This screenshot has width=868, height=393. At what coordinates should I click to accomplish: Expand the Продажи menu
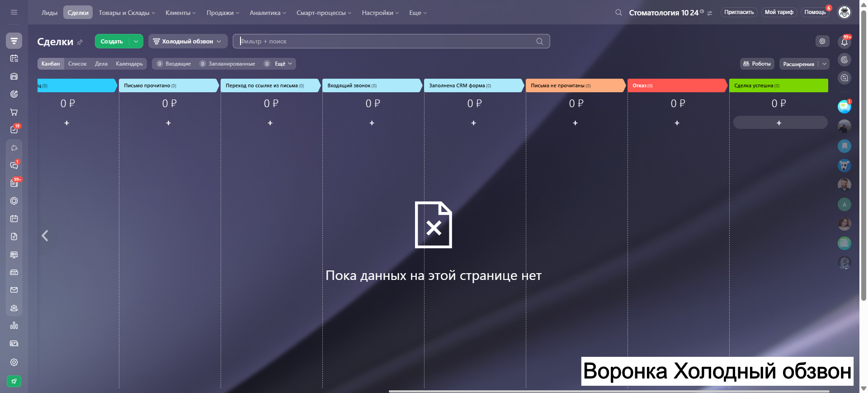pos(223,13)
